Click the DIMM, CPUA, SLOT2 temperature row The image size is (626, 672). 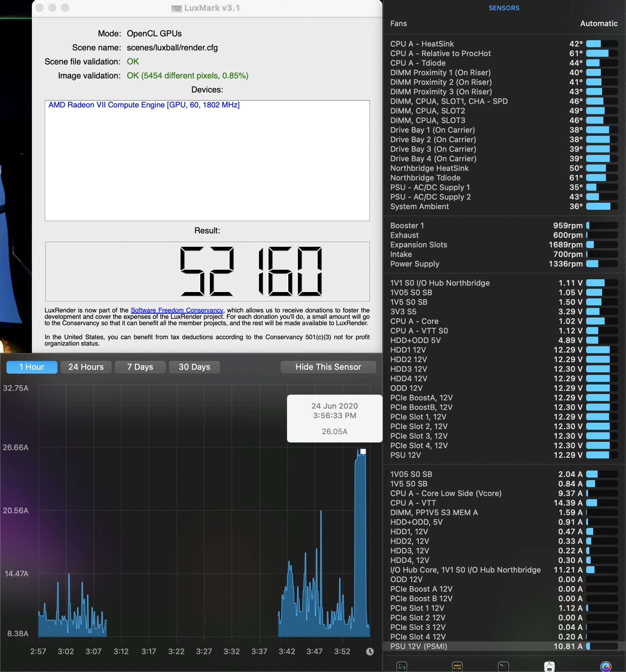504,111
